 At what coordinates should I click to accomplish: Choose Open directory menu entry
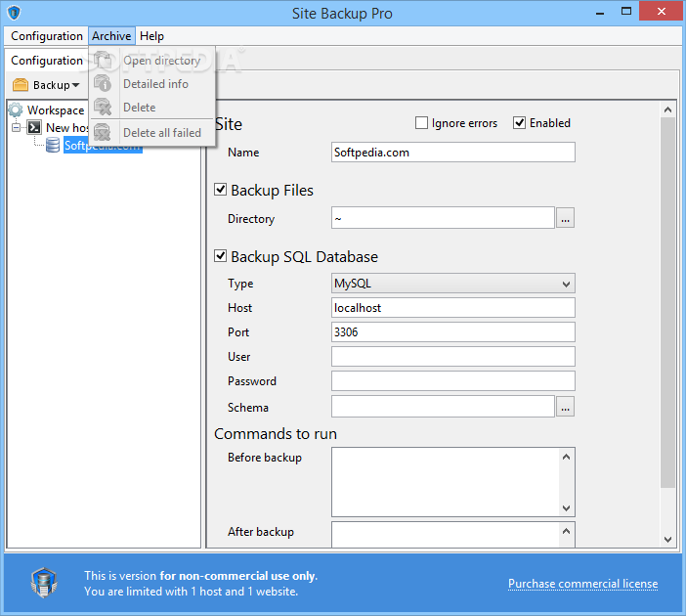(x=151, y=60)
